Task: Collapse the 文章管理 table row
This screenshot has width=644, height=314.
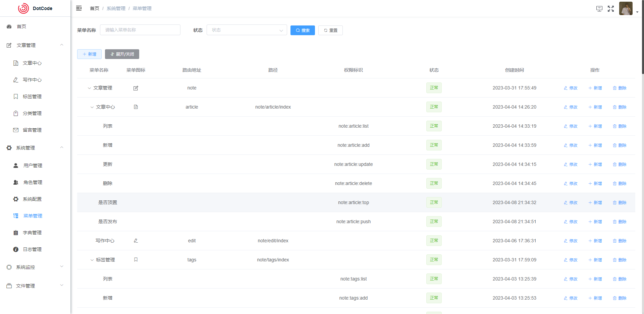Action: (89, 88)
